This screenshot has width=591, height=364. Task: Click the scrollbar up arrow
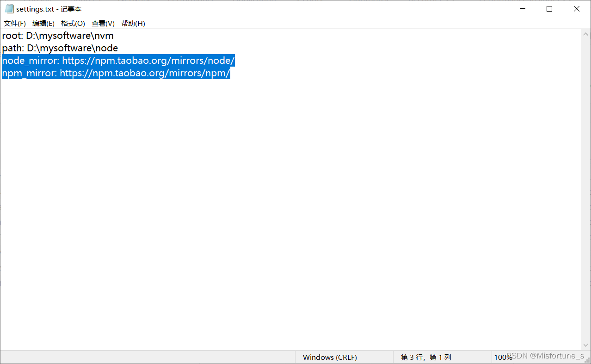pos(585,33)
